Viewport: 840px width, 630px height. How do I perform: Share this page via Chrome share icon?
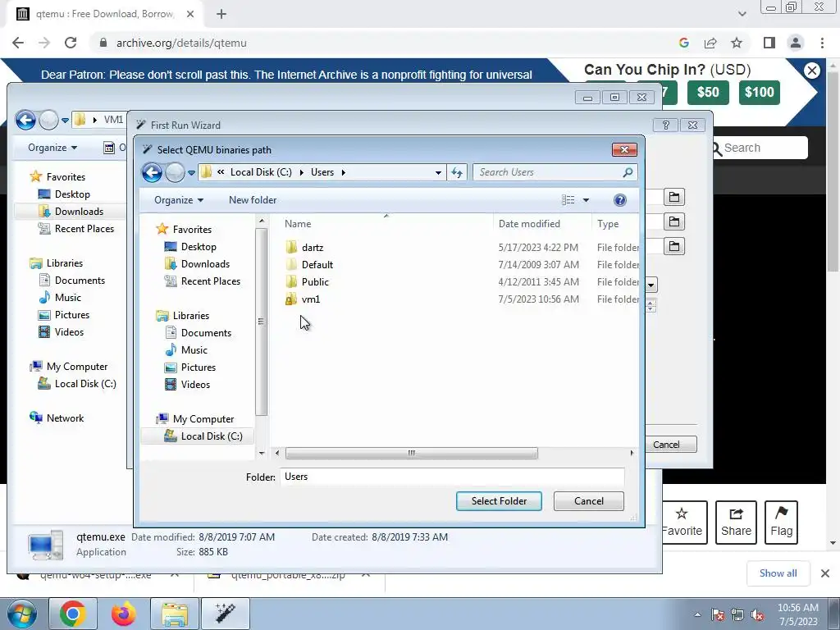710,43
